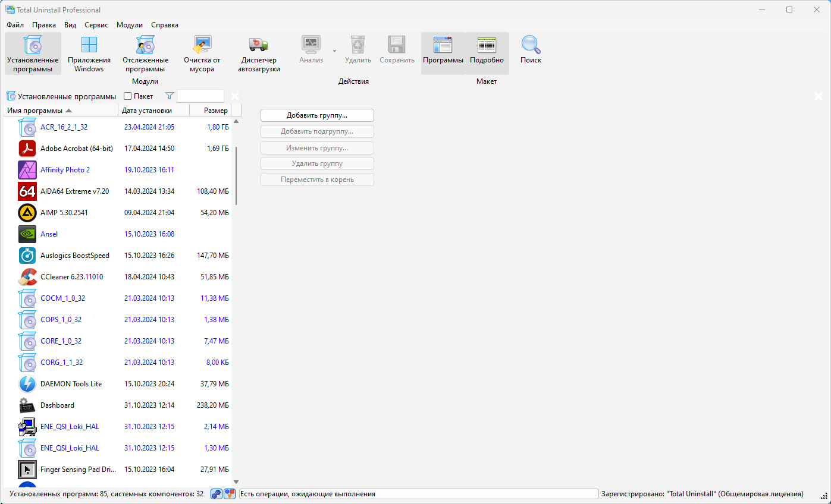Select the Adobe Acrobat (64-bit) entry
The image size is (831, 504).
tap(76, 149)
